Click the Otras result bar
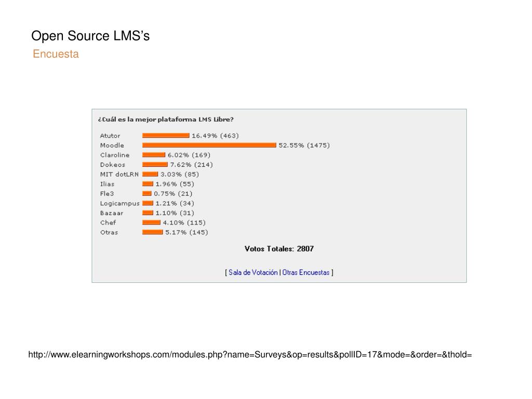This screenshot has height=399, width=532. (x=153, y=232)
